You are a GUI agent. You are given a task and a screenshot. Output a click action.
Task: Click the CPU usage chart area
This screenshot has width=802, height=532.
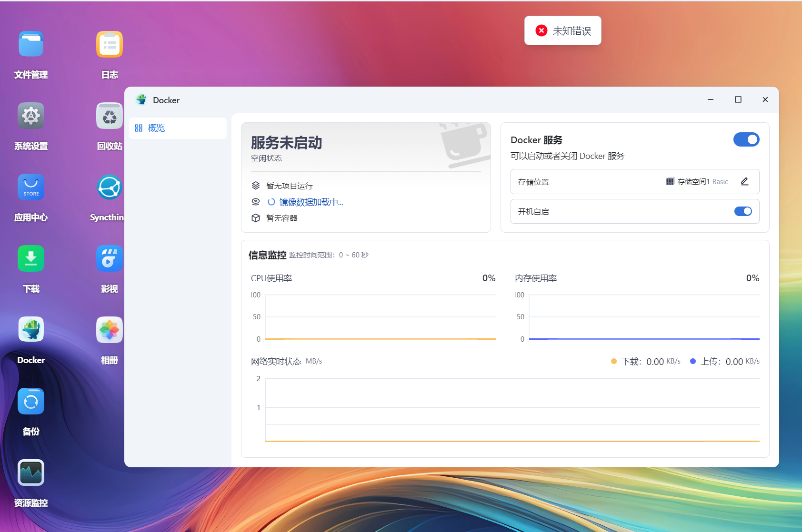pos(380,317)
